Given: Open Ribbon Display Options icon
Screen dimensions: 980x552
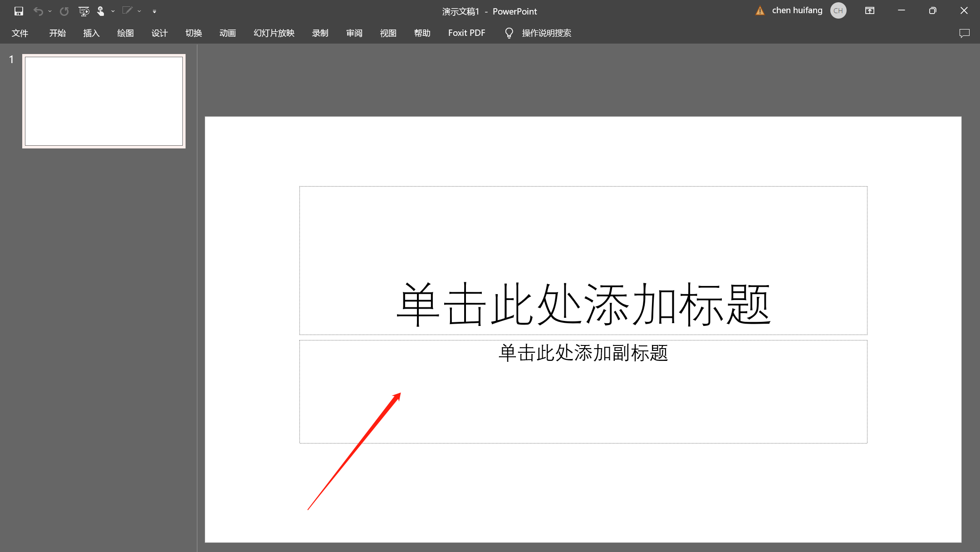Looking at the screenshot, I should pyautogui.click(x=870, y=10).
